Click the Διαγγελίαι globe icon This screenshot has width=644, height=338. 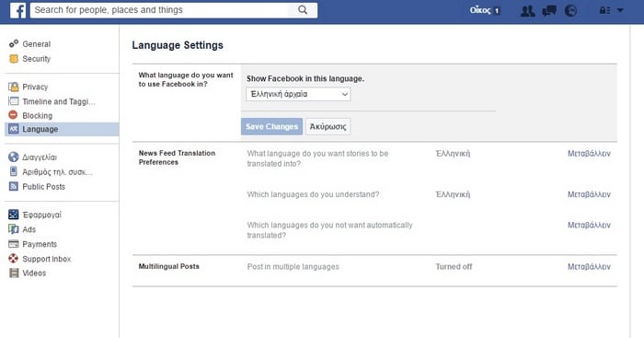[14, 157]
